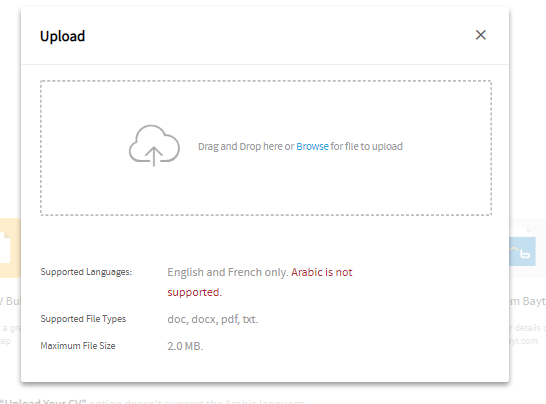This screenshot has width=546, height=404.
Task: Click the "for file to upload" text
Action: pyautogui.click(x=366, y=146)
